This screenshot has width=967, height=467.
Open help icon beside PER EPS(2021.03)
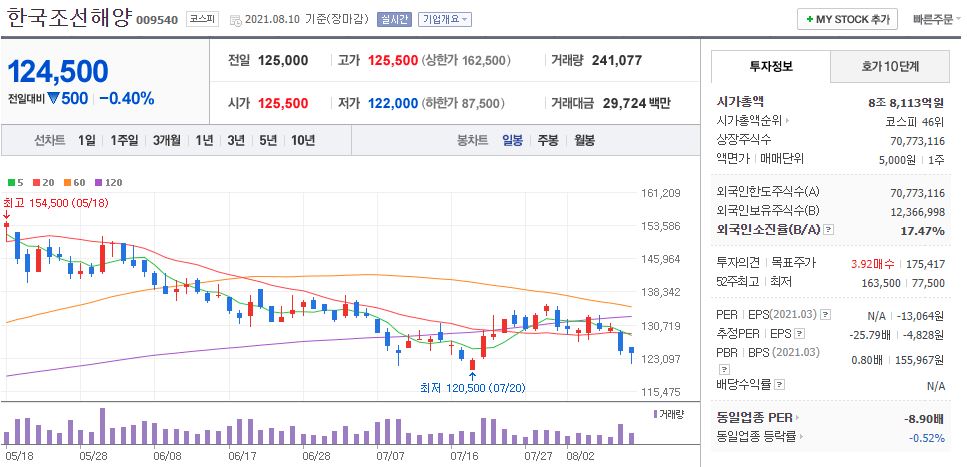[x=826, y=315]
